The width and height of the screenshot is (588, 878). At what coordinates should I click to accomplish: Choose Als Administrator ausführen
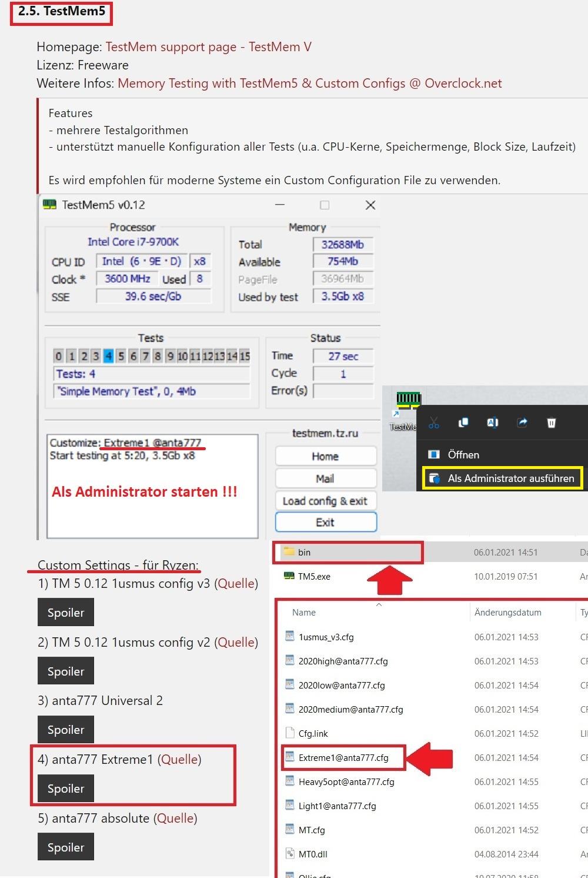503,478
